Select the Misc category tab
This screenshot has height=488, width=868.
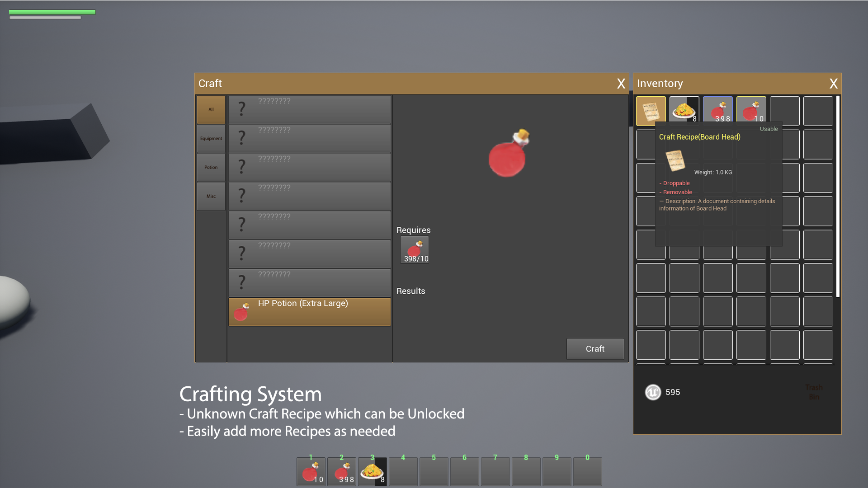tap(211, 196)
